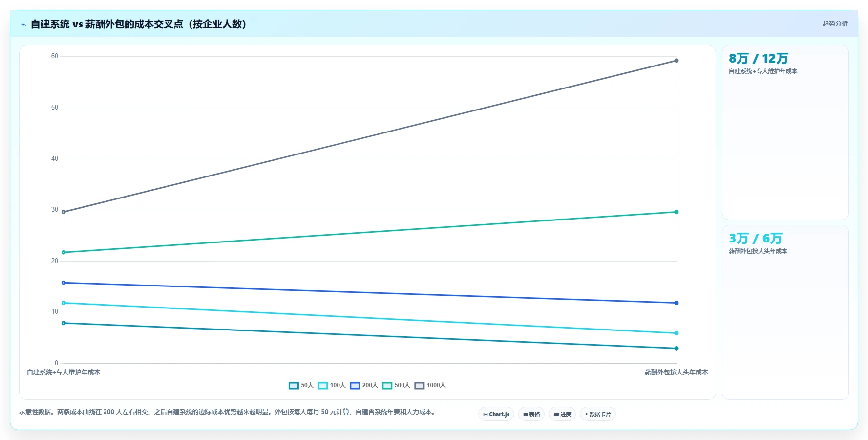Open the 8万 / 12万 stat card
Viewport: 868px width, 440px height.
[x=785, y=132]
